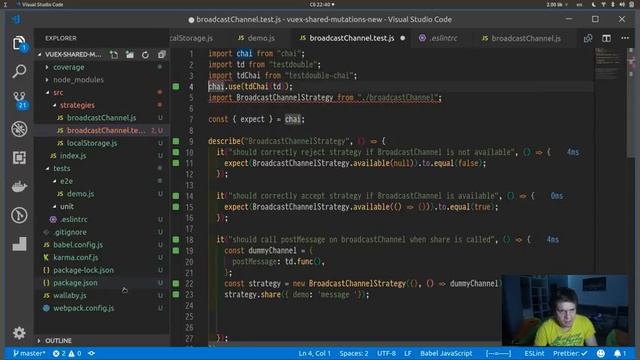Image resolution: width=640 pixels, height=360 pixels.
Task: Open .eslintrc file in explorer
Action: pos(73,219)
